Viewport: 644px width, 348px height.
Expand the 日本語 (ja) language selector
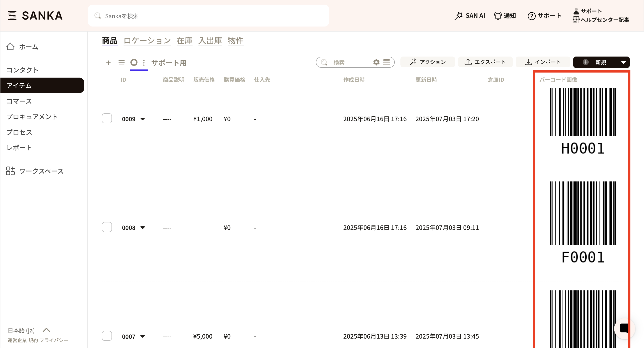click(46, 330)
